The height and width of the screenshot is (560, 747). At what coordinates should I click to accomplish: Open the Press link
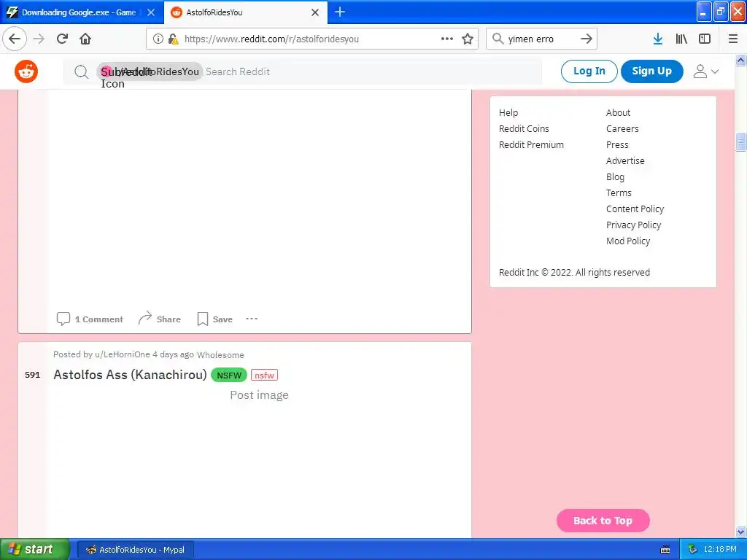click(x=617, y=145)
